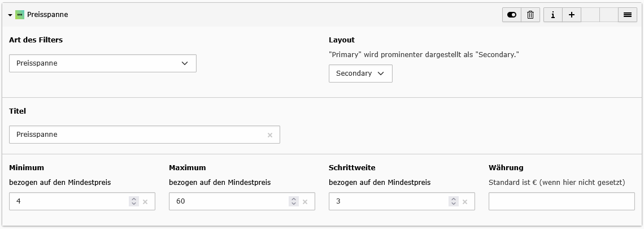Clear the Schrittweite value
Screen dimensions: 644x229
[465, 202]
